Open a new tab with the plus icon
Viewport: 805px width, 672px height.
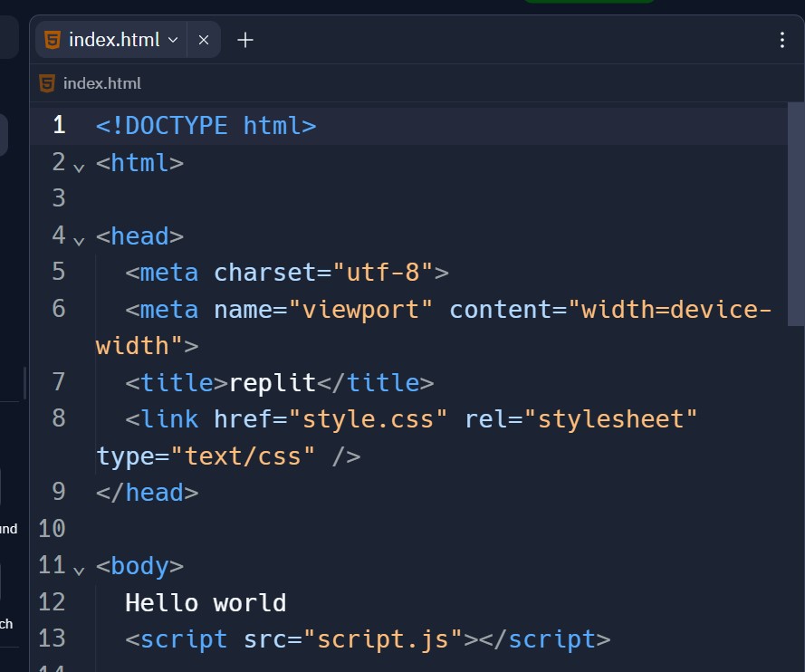coord(244,40)
